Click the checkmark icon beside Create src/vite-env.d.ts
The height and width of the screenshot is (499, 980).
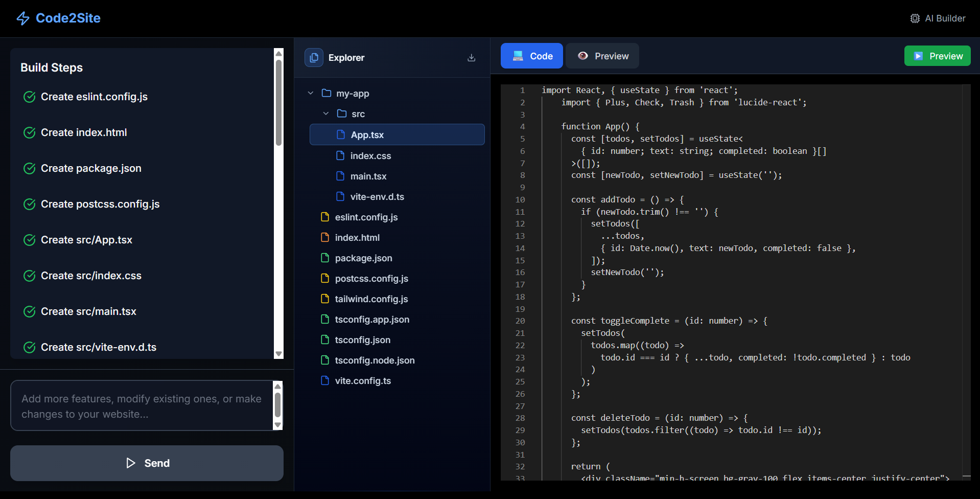[30, 347]
